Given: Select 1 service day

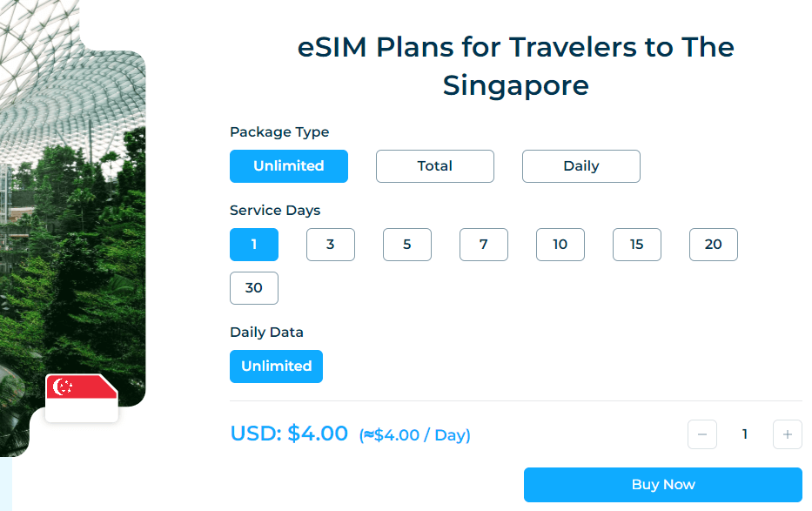Looking at the screenshot, I should [254, 245].
